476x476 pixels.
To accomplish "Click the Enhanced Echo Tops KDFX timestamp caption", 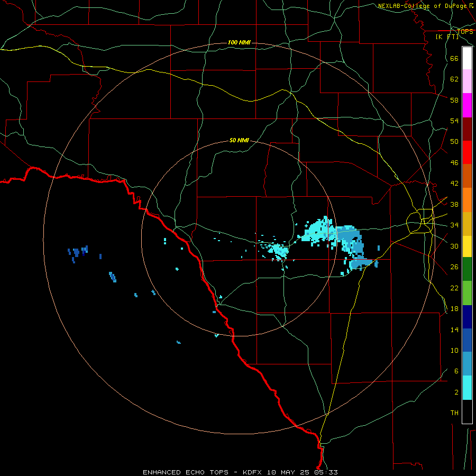I will (240, 472).
